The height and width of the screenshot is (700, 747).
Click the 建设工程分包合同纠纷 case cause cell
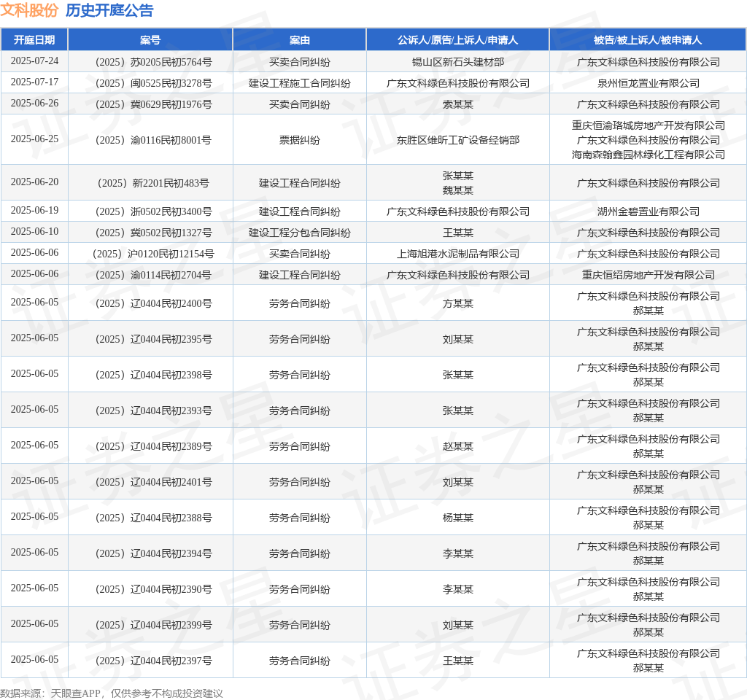point(299,233)
